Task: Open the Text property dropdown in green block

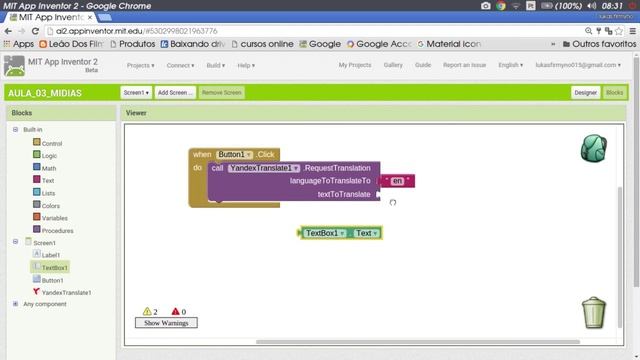Action: coord(367,233)
